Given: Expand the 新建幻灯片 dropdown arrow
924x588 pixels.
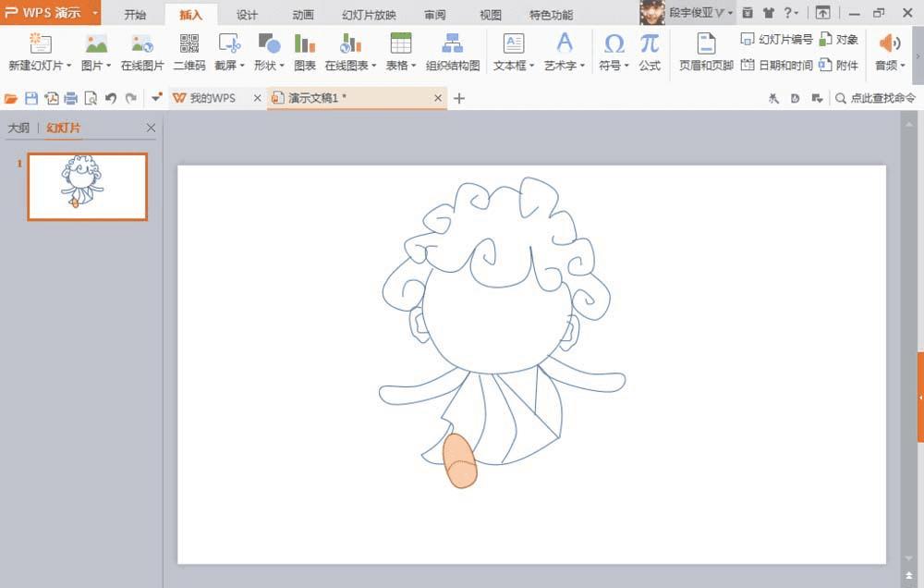Looking at the screenshot, I should pos(68,66).
